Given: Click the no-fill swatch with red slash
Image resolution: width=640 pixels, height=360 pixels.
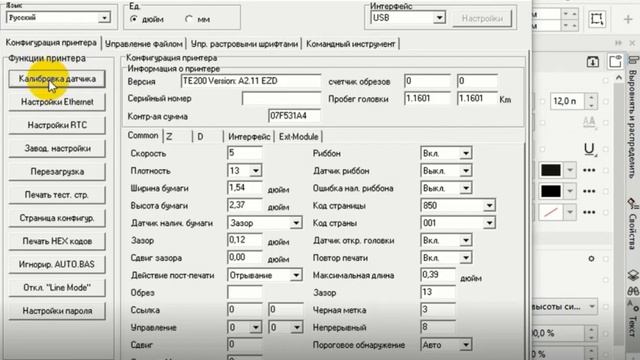Looking at the screenshot, I should (x=551, y=212).
